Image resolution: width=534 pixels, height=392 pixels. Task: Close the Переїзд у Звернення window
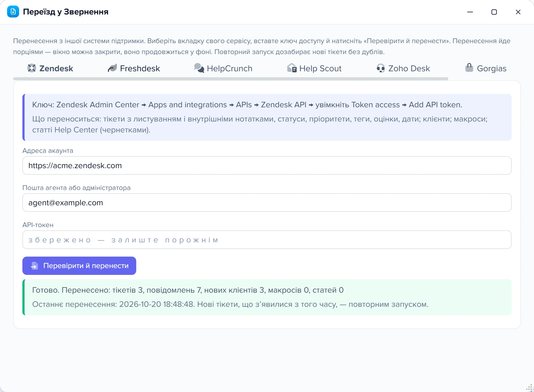coord(518,12)
